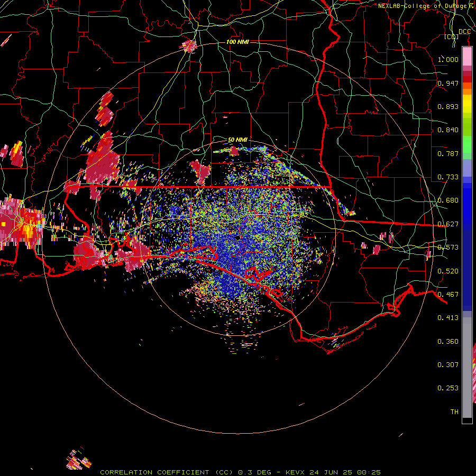476x476 pixels.
Task: Click the black radar site dot at center
Action: (237, 237)
